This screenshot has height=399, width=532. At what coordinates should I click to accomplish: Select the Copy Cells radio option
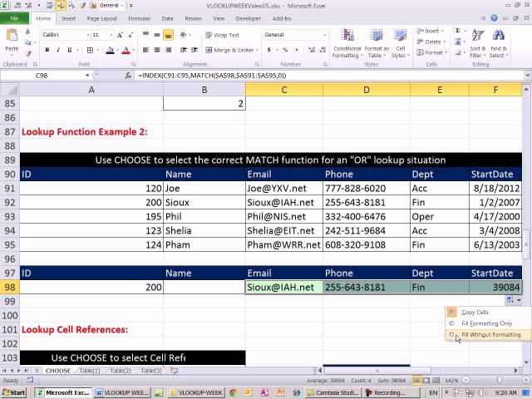click(451, 313)
